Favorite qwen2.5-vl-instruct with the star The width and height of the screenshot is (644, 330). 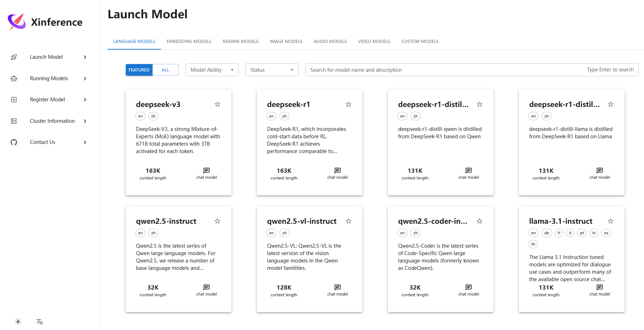[348, 221]
